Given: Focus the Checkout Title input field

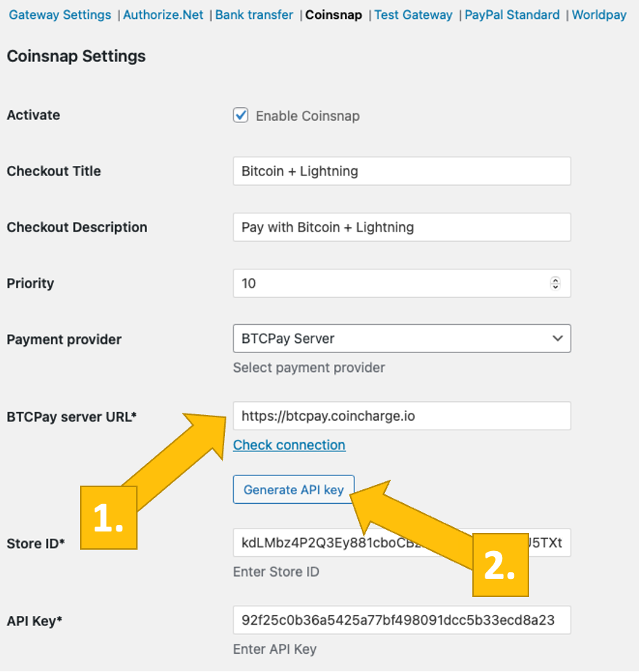Looking at the screenshot, I should click(402, 171).
